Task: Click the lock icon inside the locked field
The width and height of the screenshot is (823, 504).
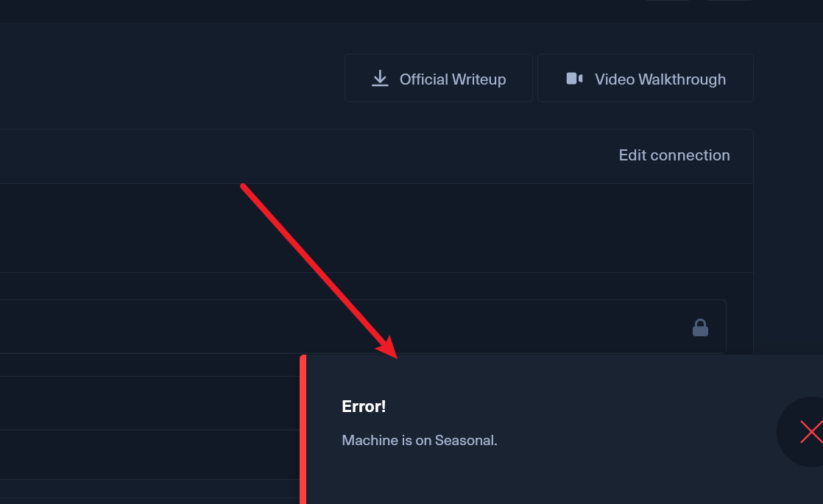Action: (x=700, y=327)
